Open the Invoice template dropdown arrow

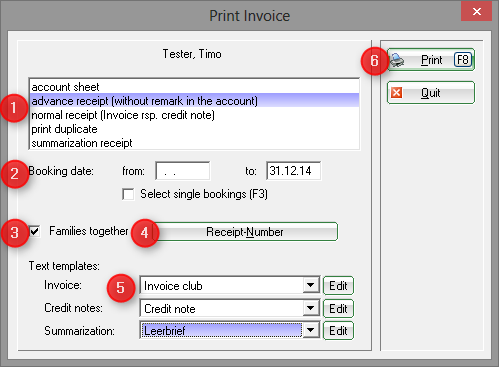tap(310, 285)
